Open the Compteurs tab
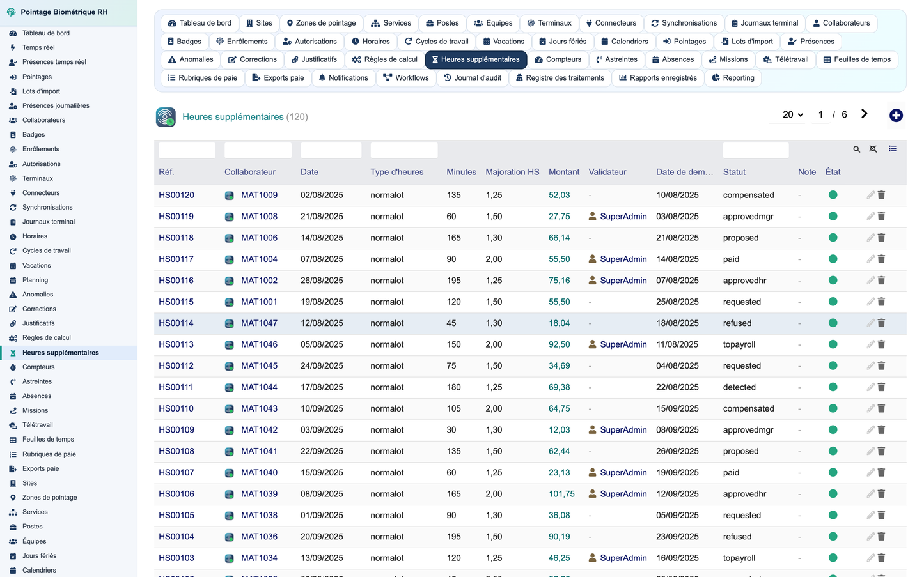 pos(558,59)
